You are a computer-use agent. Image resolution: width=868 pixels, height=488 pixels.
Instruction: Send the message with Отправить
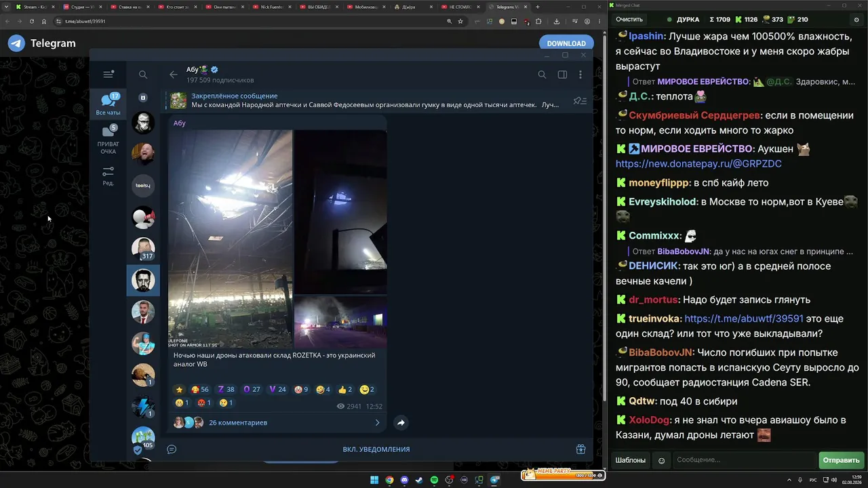[841, 460]
